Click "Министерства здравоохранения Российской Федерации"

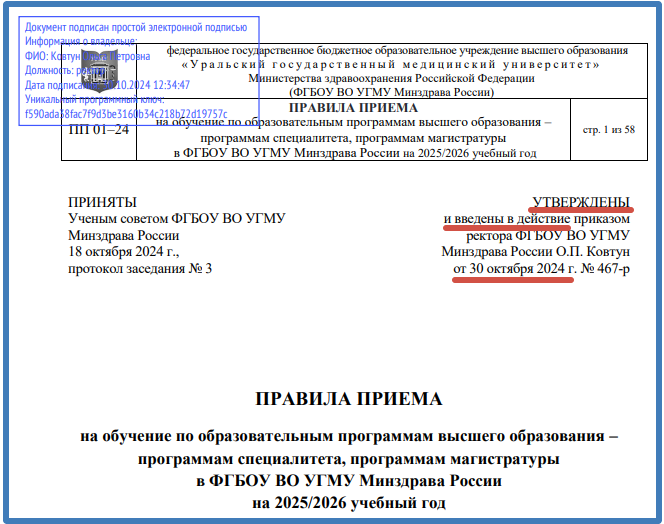pos(391,78)
